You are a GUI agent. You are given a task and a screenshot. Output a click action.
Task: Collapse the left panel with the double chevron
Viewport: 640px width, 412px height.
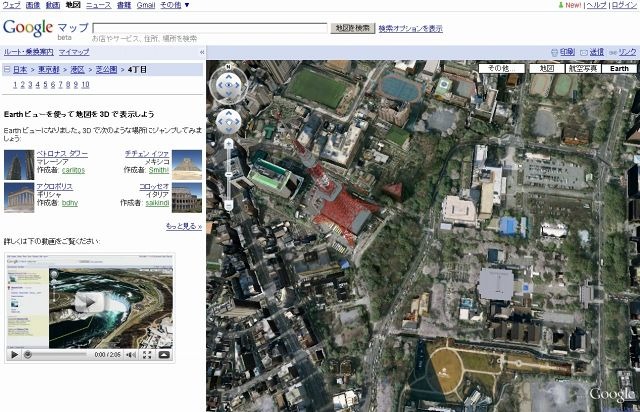click(202, 52)
